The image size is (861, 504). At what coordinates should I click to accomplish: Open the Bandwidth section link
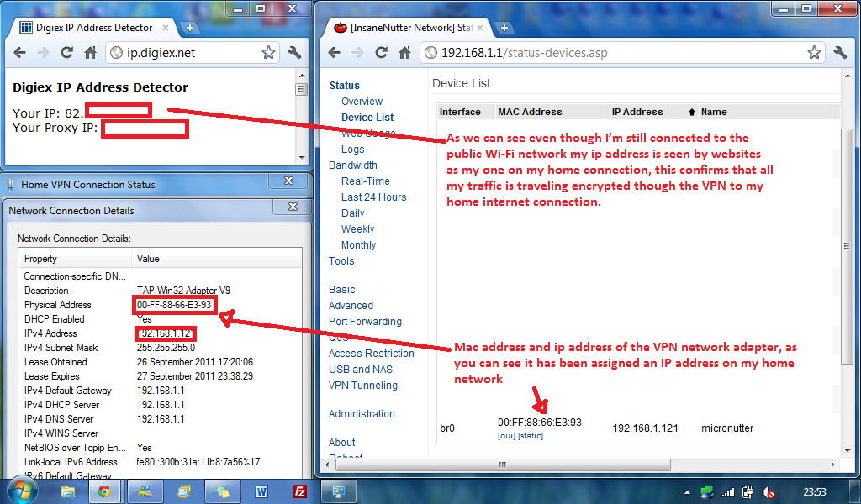(x=352, y=165)
